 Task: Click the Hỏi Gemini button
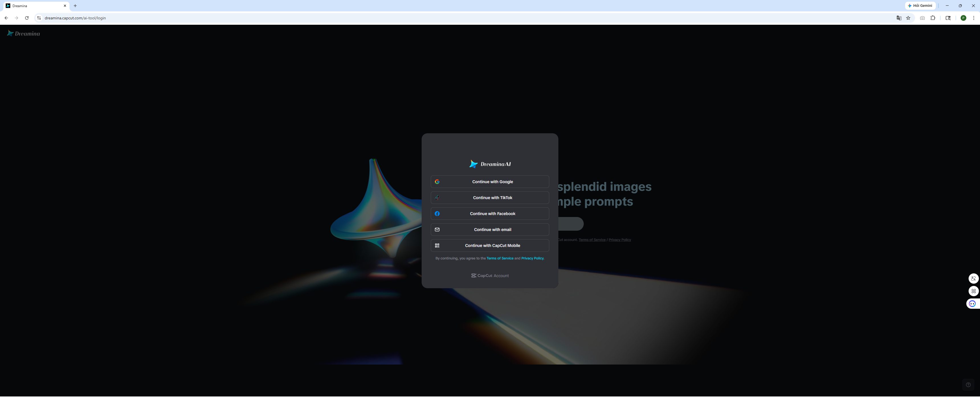point(920,6)
